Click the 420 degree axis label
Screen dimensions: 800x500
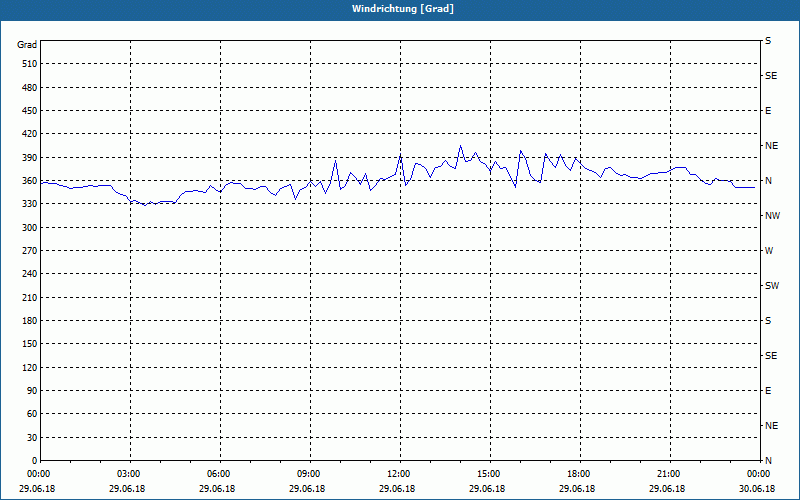(30, 134)
